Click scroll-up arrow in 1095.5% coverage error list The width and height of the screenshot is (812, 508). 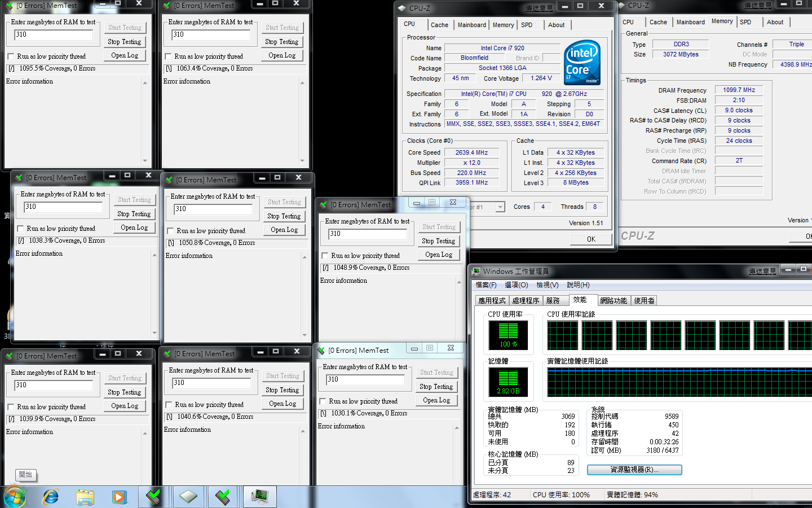(145, 82)
